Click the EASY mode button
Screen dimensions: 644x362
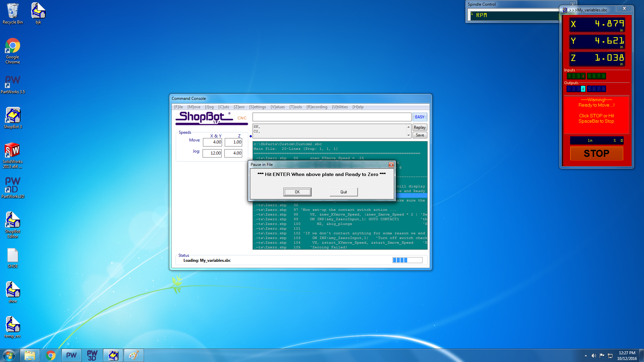[420, 117]
